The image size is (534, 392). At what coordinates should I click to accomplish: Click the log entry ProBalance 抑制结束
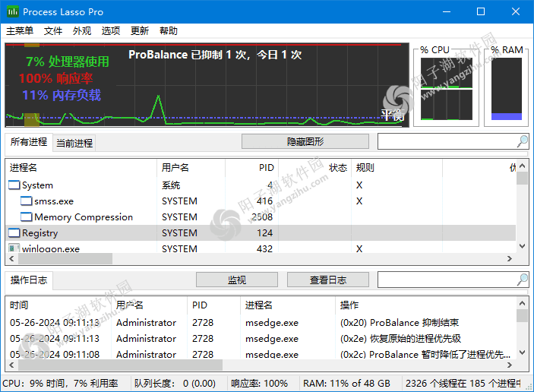pyautogui.click(x=399, y=323)
